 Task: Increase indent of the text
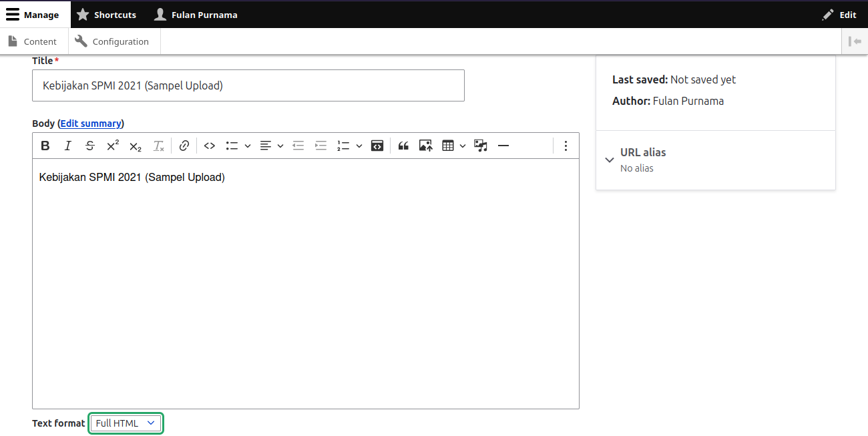(x=321, y=146)
